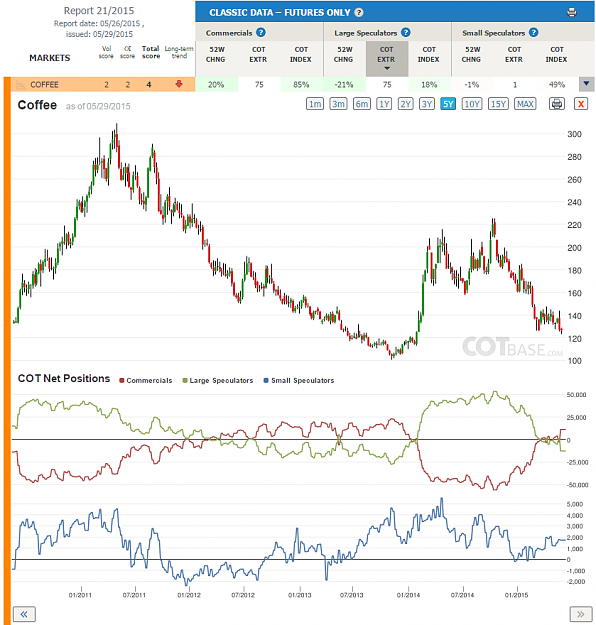The image size is (596, 625).
Task: Toggle the Small Speculators legend series
Action: [x=299, y=381]
